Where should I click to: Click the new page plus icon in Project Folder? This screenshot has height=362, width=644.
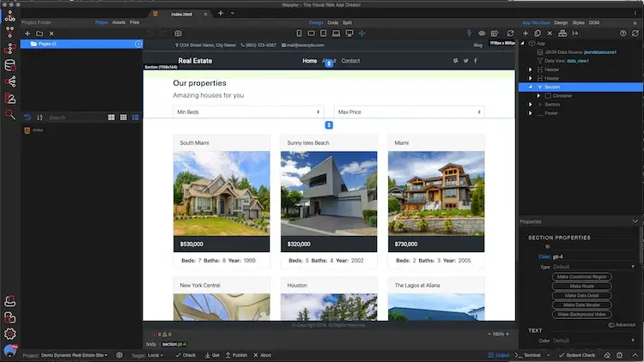27,33
